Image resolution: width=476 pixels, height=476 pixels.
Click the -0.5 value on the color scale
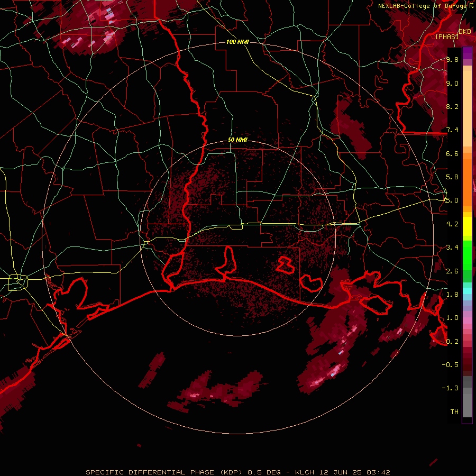450,365
